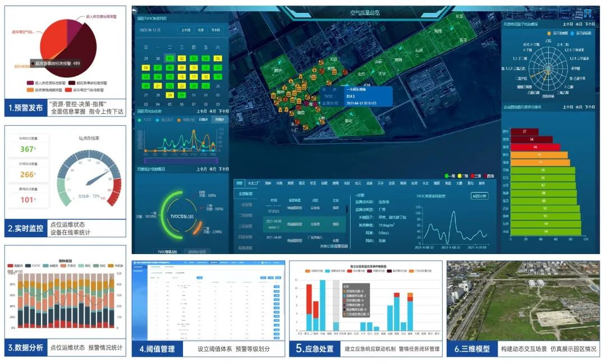Open the 阈值管理 table screenshot thumbnail
606x364 pixels.
click(x=208, y=300)
